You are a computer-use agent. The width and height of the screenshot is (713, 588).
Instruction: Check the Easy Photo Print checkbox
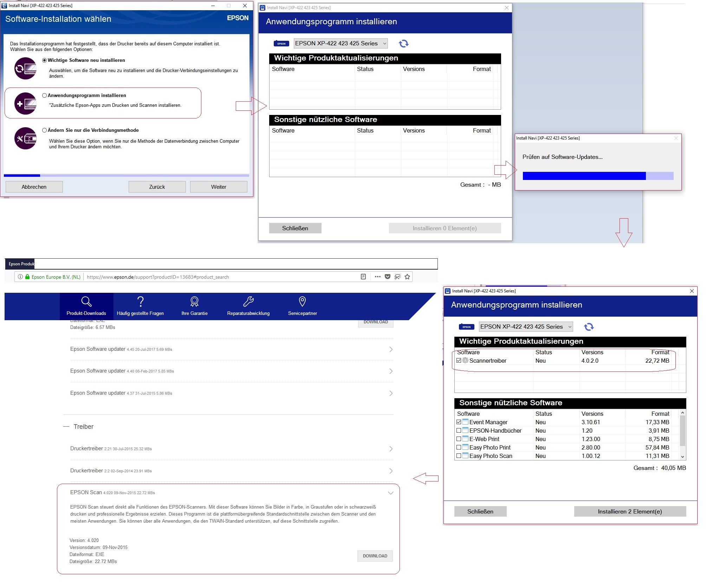point(459,447)
